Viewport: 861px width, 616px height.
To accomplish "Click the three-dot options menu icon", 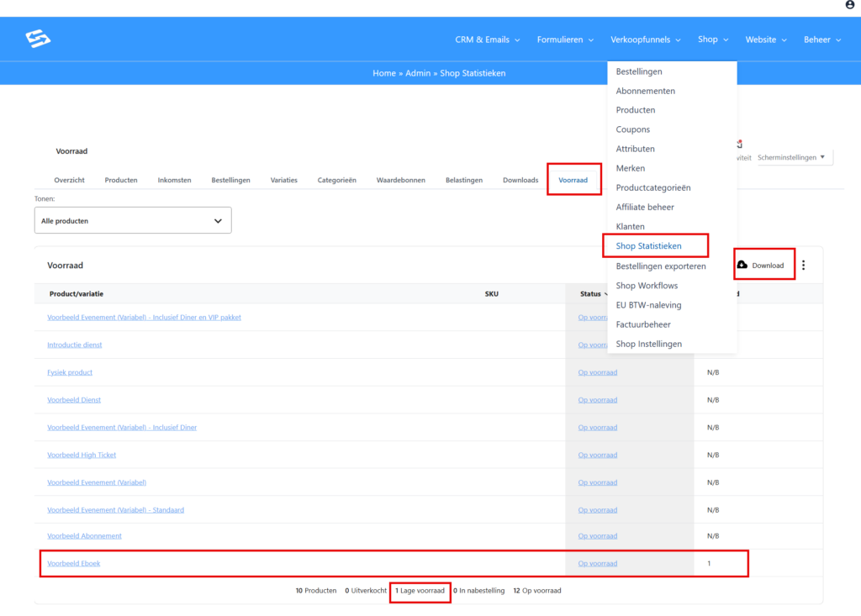I will 803,266.
